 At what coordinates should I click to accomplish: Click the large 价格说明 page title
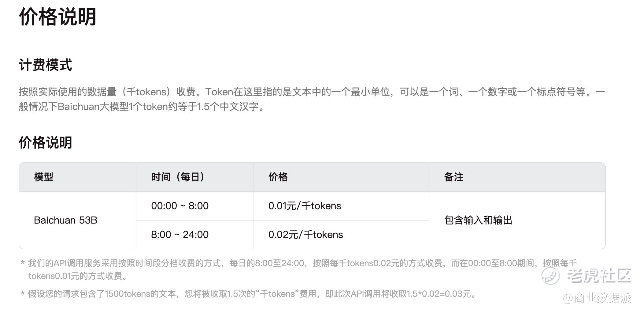pos(58,17)
